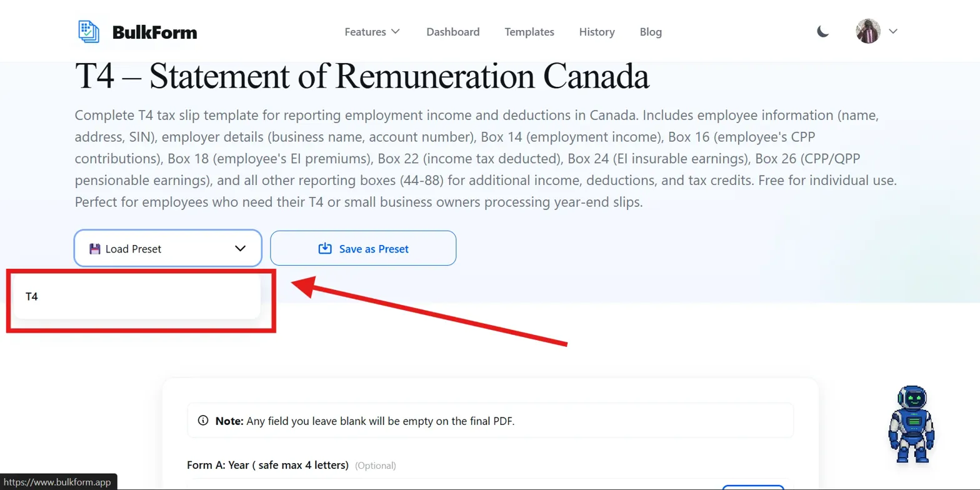The width and height of the screenshot is (980, 490).
Task: Click the BulkForm logo icon
Action: click(x=89, y=31)
